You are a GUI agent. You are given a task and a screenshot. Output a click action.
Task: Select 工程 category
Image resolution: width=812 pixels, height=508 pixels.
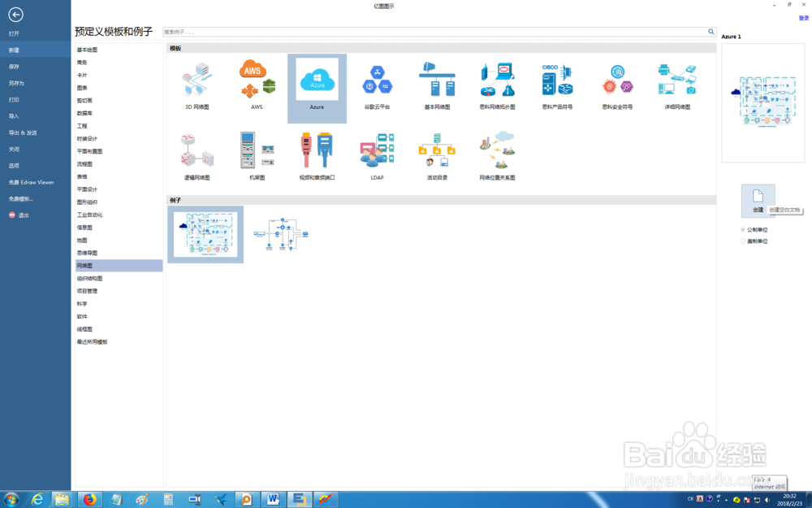click(x=82, y=126)
